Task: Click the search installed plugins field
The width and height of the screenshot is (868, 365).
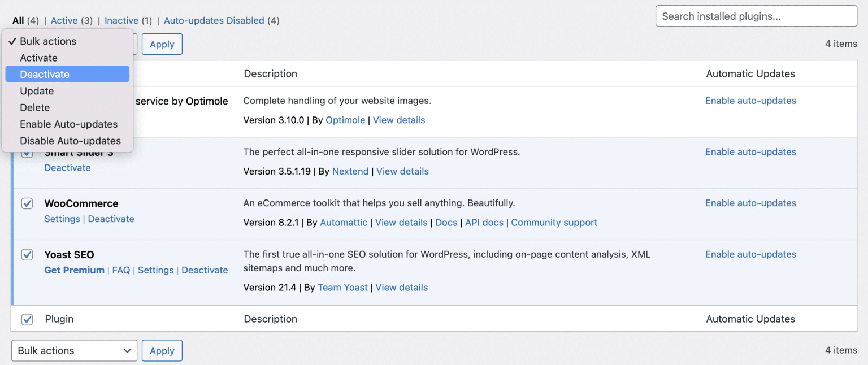Action: 756,16
